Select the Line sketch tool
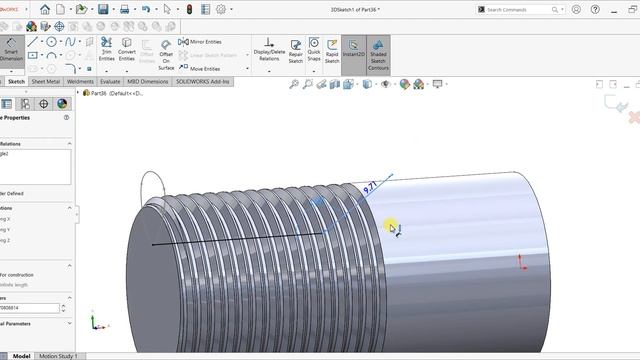Screen dimensions: 640x360 pos(32,42)
